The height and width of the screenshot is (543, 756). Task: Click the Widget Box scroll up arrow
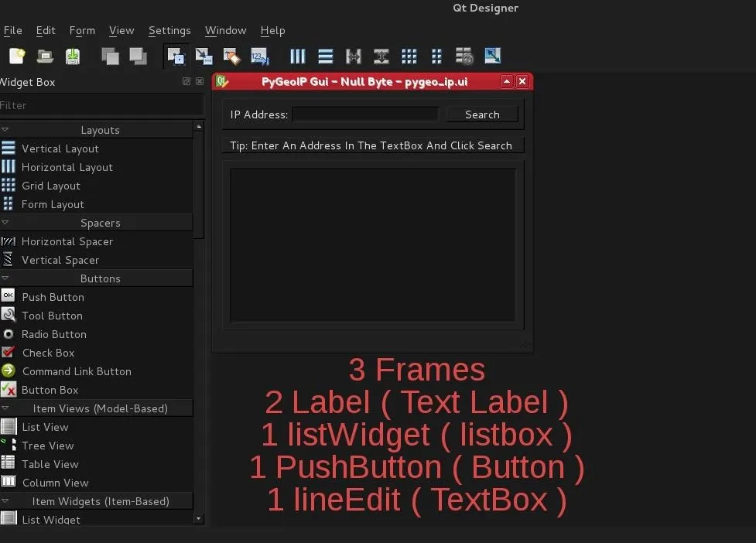(199, 126)
